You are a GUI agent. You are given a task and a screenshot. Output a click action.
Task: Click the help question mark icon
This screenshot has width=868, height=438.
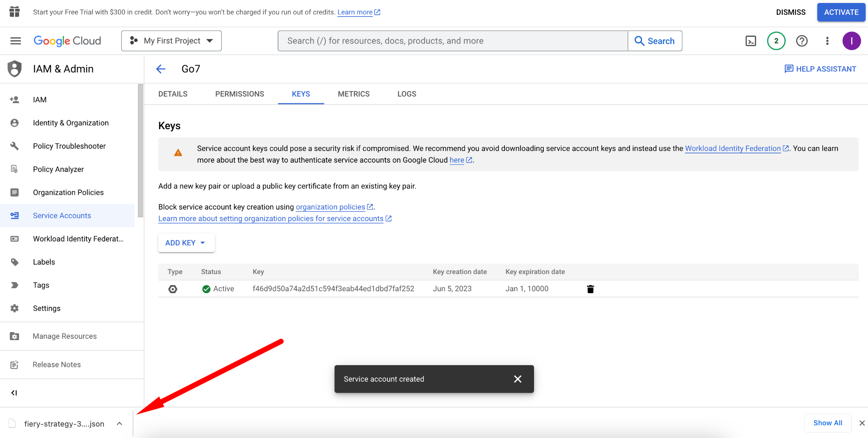point(801,41)
